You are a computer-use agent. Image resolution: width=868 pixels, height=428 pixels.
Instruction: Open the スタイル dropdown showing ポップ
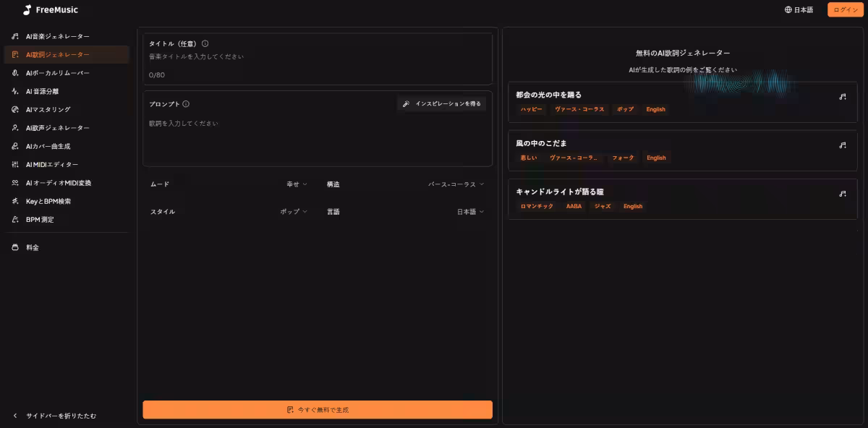294,212
